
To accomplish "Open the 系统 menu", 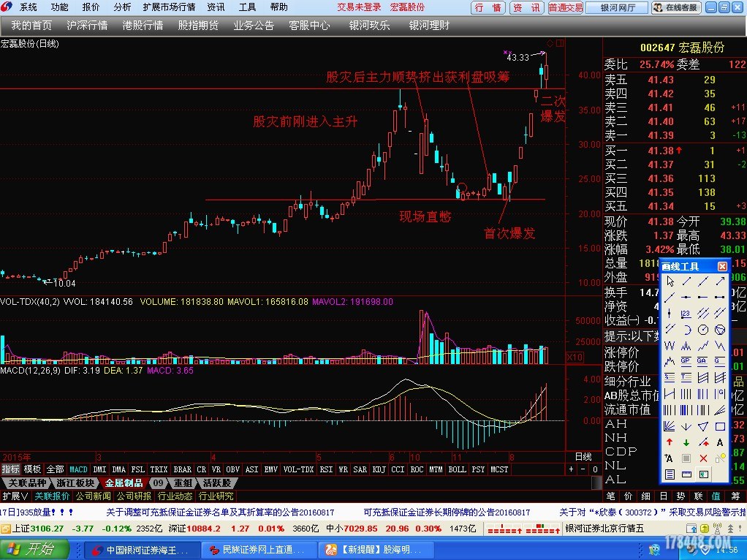I will [x=28, y=7].
